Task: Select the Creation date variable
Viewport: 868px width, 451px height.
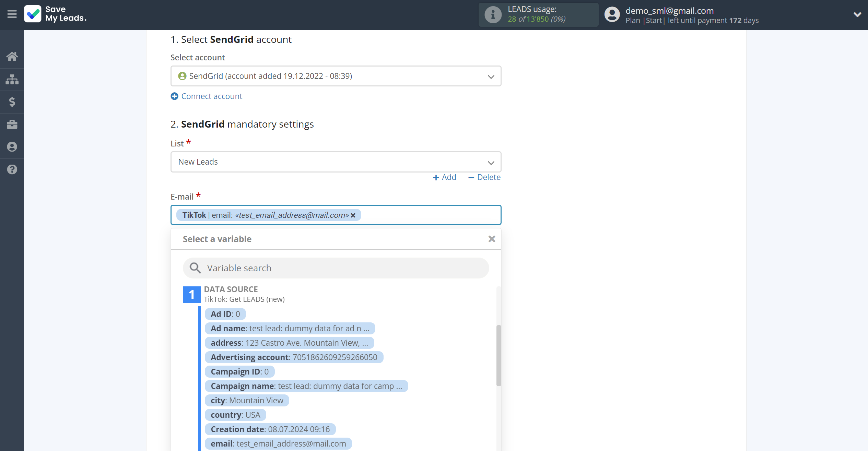Action: click(x=270, y=429)
